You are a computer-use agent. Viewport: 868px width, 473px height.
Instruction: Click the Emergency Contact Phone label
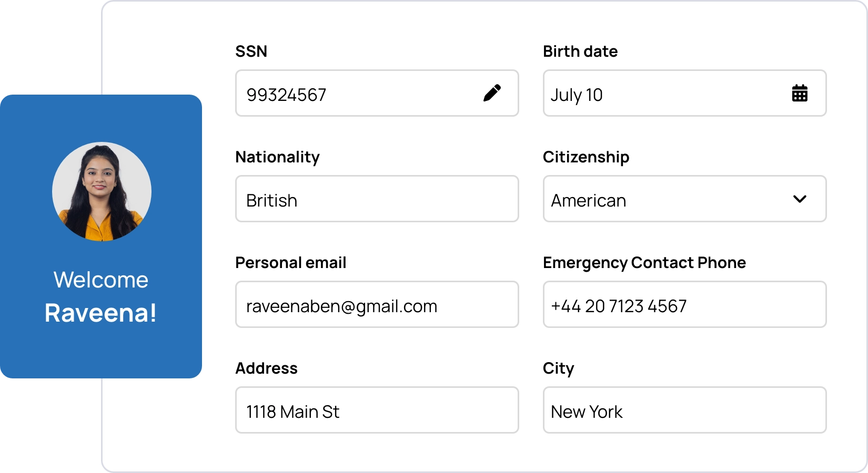tap(644, 263)
